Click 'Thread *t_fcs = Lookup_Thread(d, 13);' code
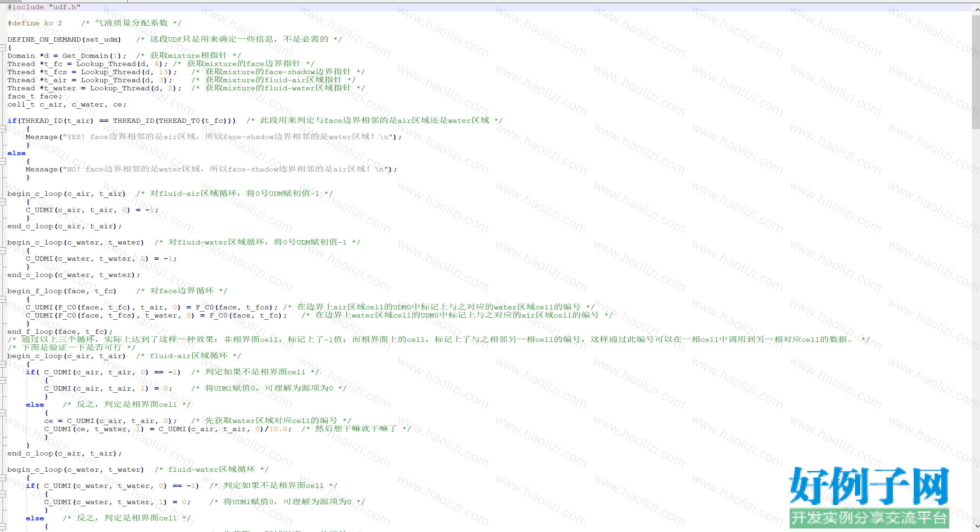The width and height of the screenshot is (980, 532). (92, 72)
